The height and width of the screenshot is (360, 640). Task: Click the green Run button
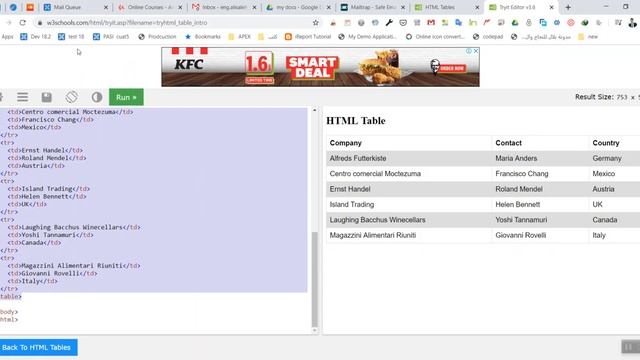click(x=126, y=97)
